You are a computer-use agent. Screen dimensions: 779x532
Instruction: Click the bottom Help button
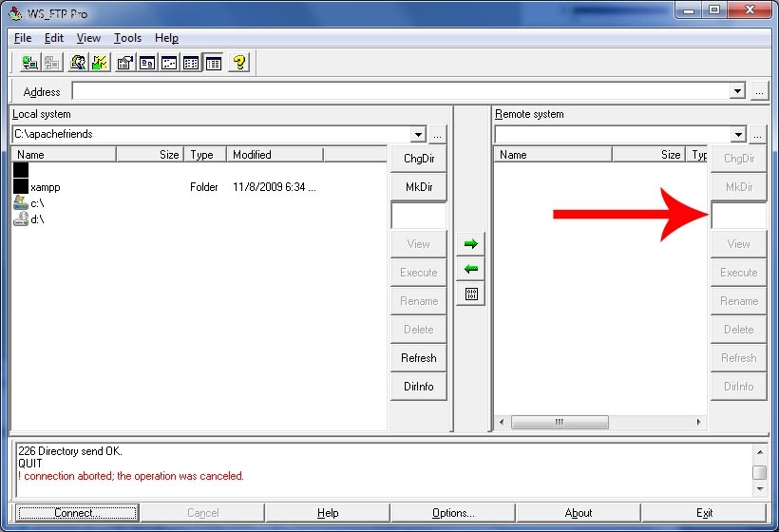point(328,513)
